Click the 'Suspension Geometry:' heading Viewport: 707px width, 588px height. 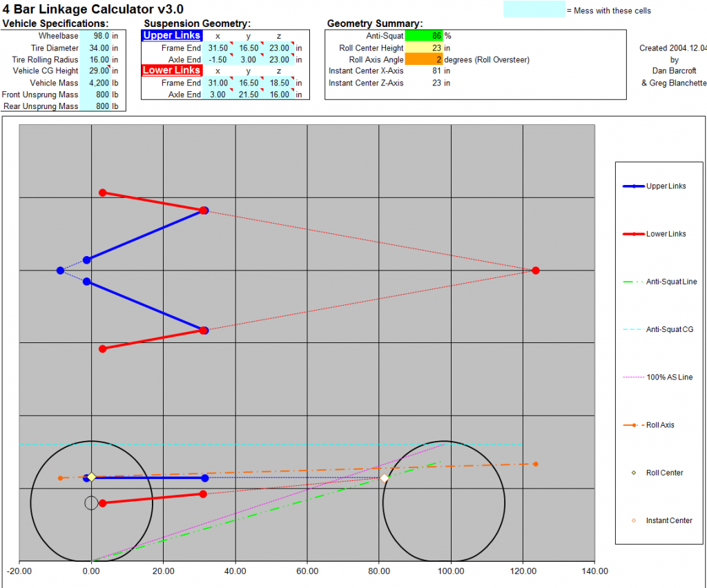197,23
